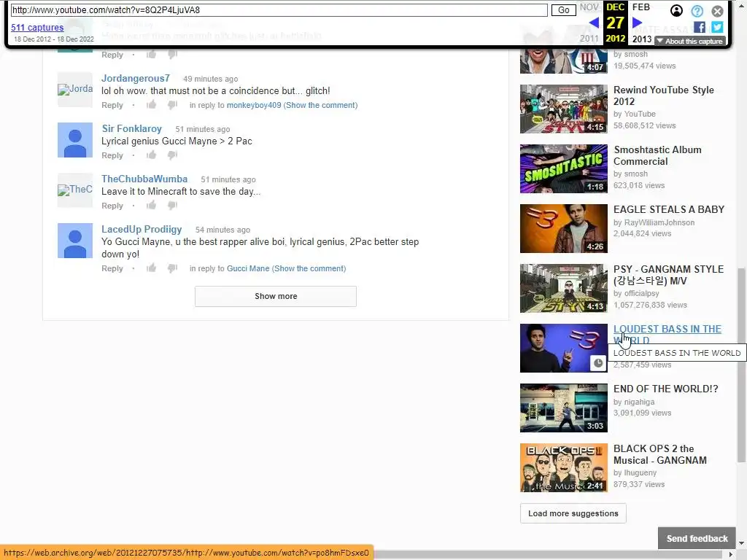Click Watch Later clock icon on LOUDEST BASS thumbnail

(598, 363)
